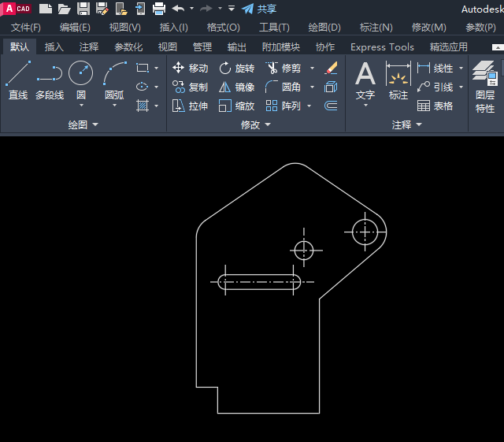Click the Open from Web & Mobile icon

121,9
